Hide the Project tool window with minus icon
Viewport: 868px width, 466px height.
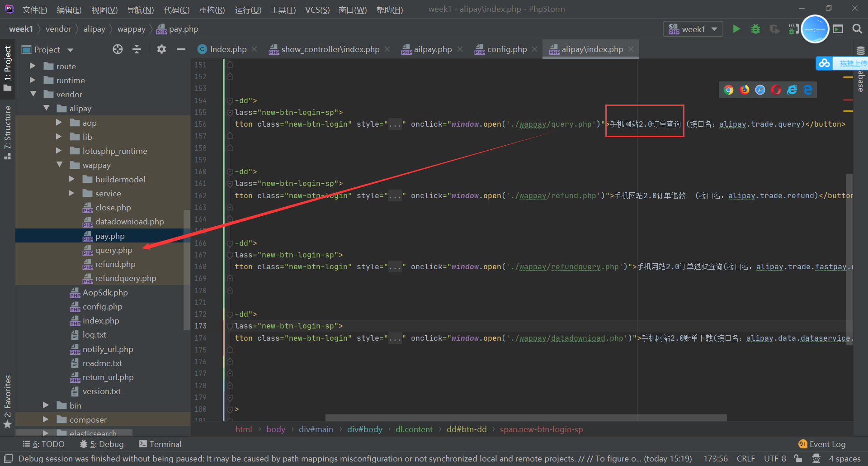181,49
